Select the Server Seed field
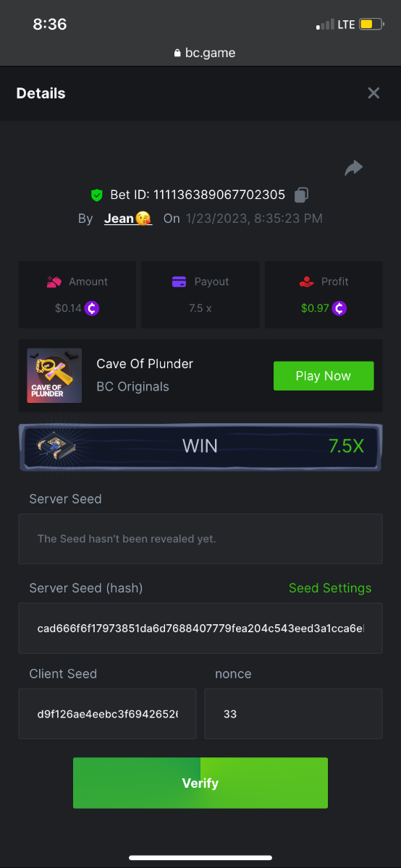Screen dimensions: 401x868 (x=200, y=539)
